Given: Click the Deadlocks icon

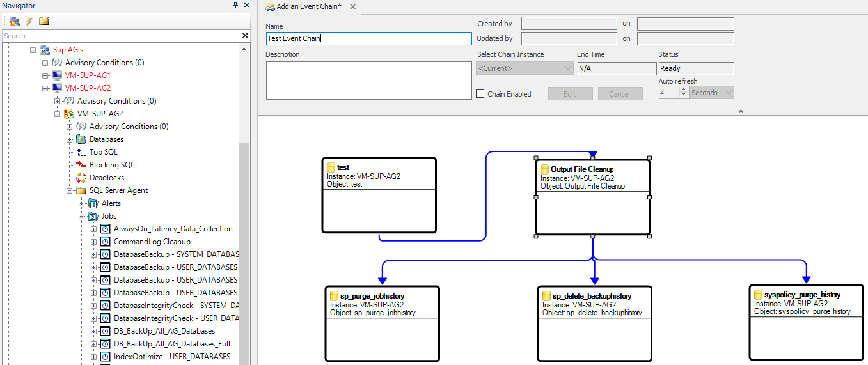Looking at the screenshot, I should [81, 178].
